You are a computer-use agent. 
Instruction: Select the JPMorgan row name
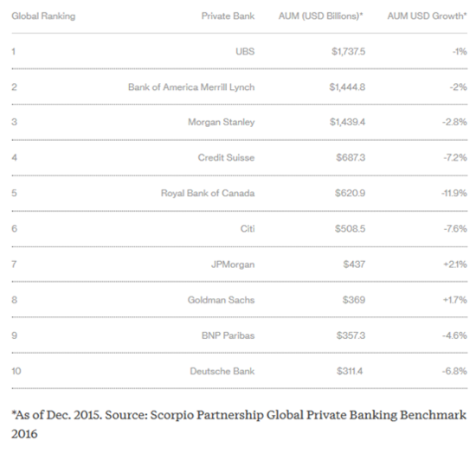233,265
